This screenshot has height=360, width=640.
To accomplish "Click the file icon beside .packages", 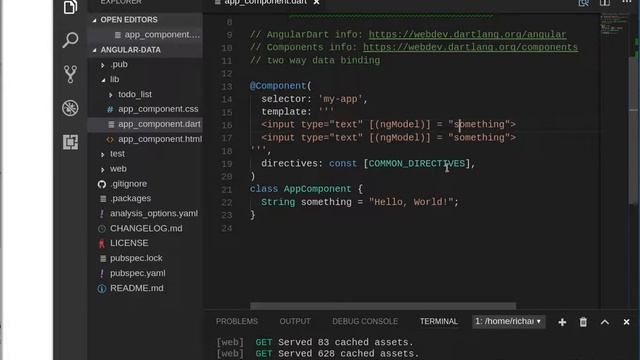I will coord(103,199).
